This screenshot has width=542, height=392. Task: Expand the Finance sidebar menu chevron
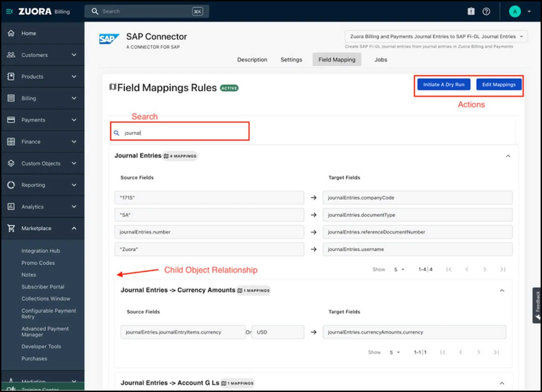(74, 141)
